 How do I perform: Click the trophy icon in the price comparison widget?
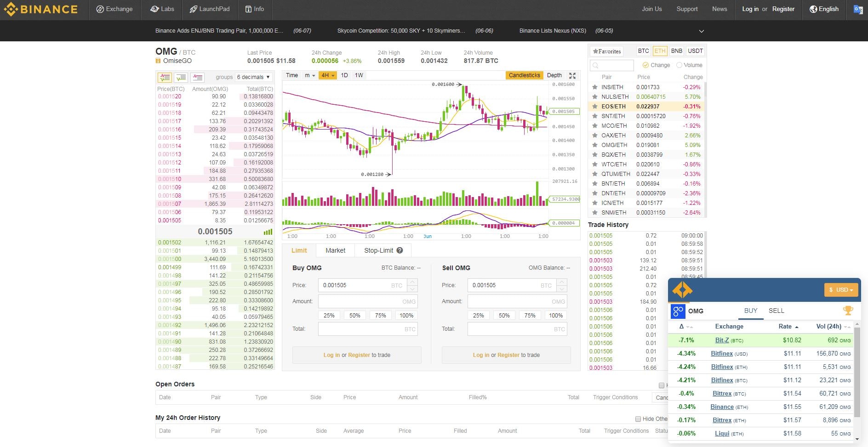tap(848, 311)
